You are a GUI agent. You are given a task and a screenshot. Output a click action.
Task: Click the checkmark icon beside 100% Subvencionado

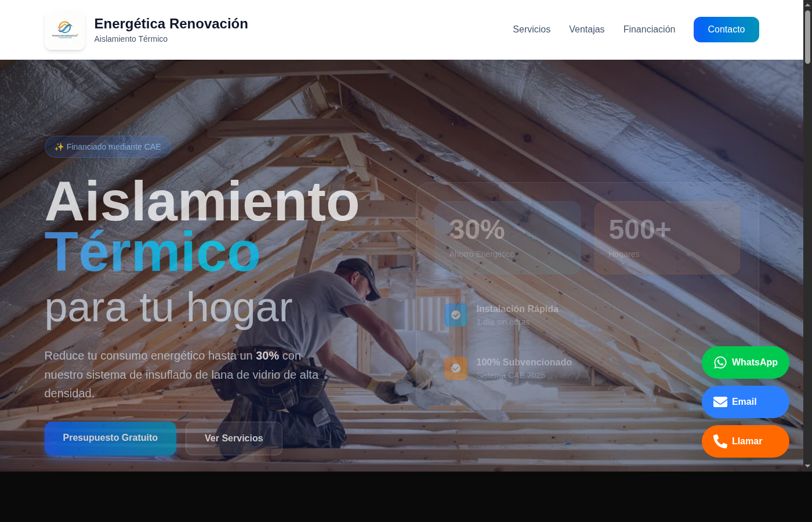click(x=455, y=368)
